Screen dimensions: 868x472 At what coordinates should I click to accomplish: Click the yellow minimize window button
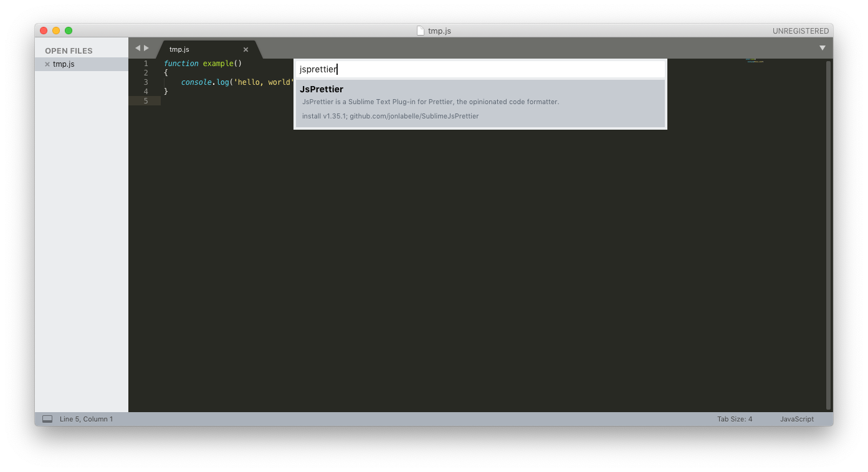pos(56,31)
